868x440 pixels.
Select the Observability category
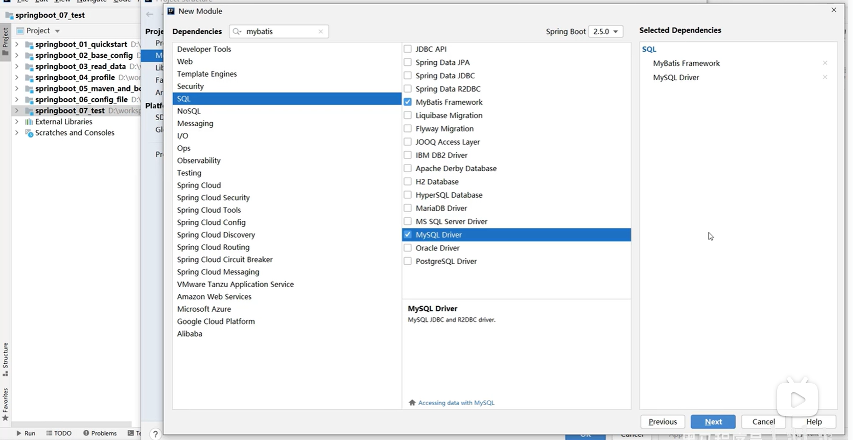coord(287,160)
